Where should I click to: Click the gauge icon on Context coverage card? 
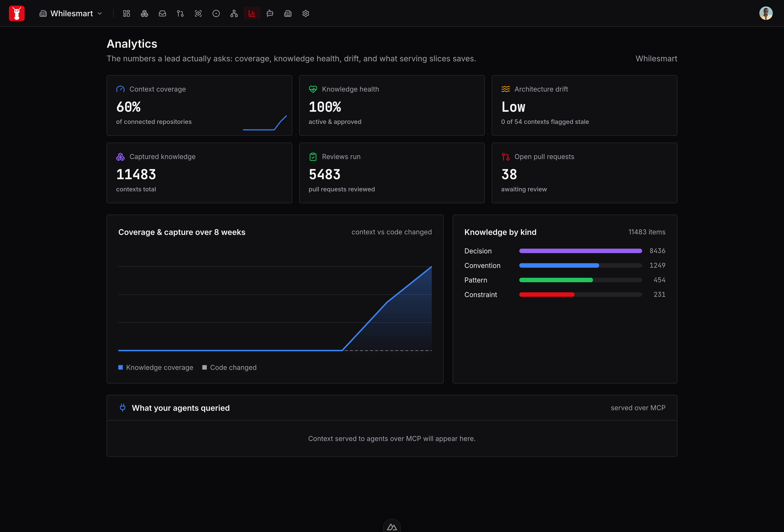[x=120, y=89]
